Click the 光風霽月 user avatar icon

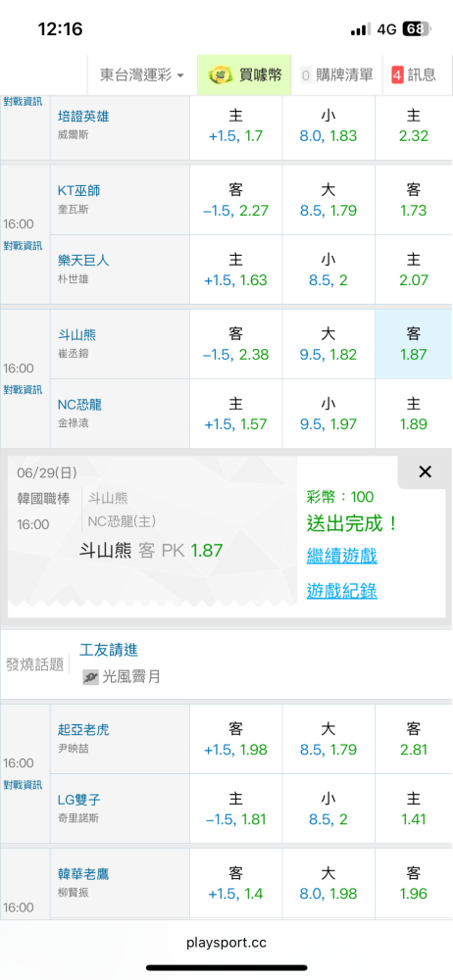pos(91,676)
